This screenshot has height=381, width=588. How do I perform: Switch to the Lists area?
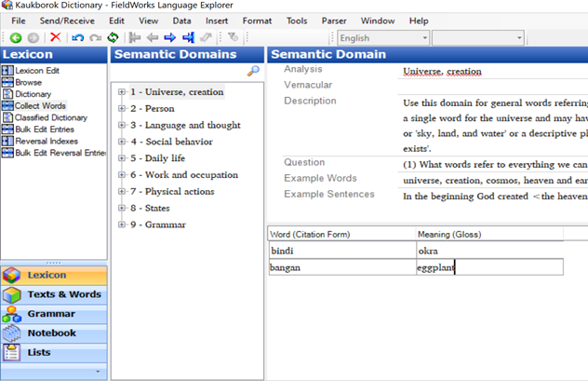[54, 353]
